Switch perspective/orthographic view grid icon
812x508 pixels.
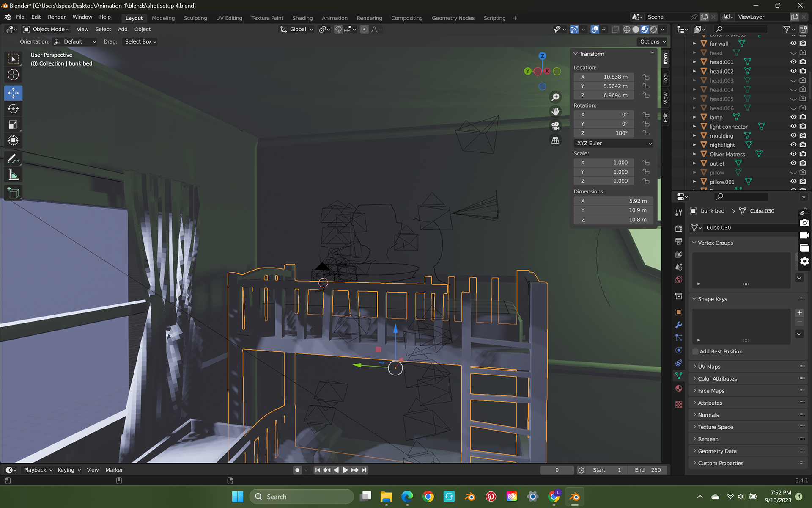coord(555,140)
